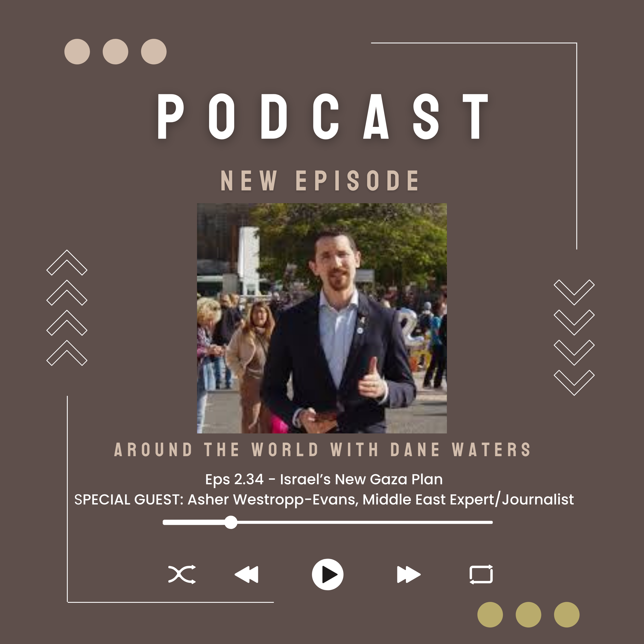Viewport: 644px width, 644px height.
Task: Click the rewind double-arrow icon
Action: click(246, 574)
